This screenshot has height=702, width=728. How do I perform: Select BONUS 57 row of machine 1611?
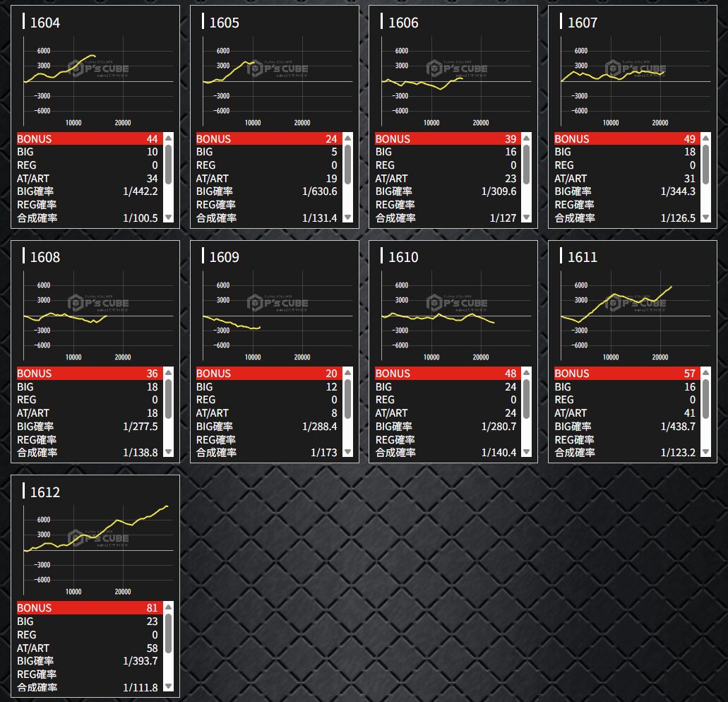click(627, 373)
